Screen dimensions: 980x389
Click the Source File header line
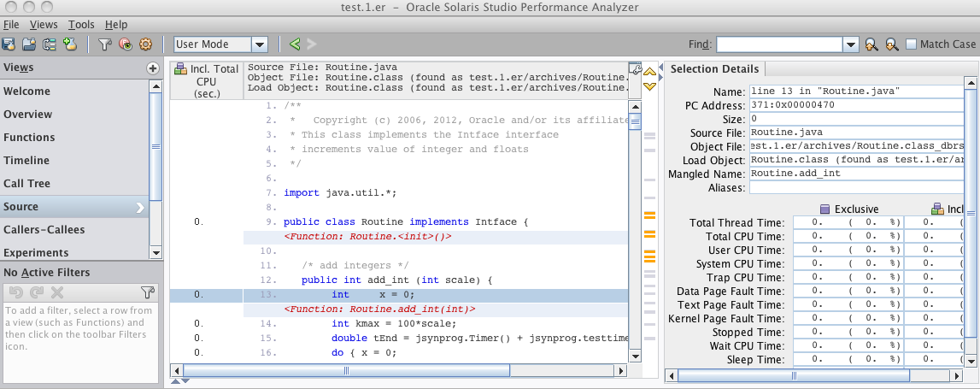[322, 68]
